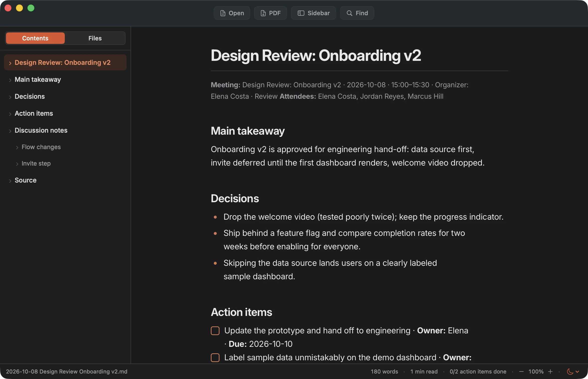Check the Update the prototype action item
This screenshot has width=588, height=379.
[x=215, y=331]
